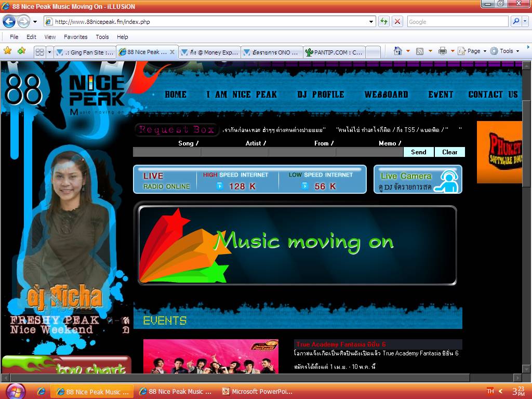The height and width of the screenshot is (399, 532).
Task: Expand the Home button dropdown arrow
Action: pos(408,51)
